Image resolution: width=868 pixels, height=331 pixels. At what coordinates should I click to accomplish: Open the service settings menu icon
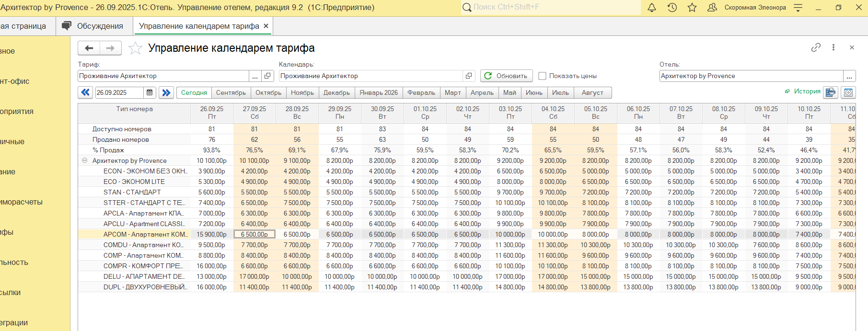(798, 8)
